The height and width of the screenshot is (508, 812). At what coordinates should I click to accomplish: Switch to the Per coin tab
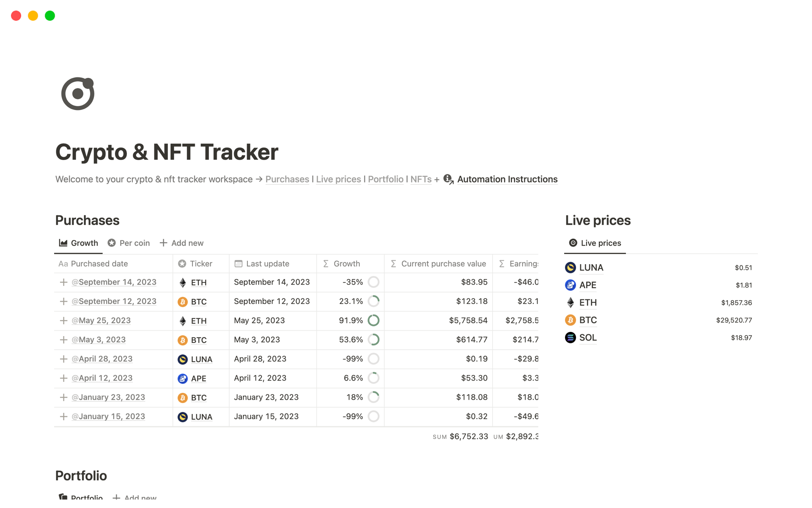129,243
